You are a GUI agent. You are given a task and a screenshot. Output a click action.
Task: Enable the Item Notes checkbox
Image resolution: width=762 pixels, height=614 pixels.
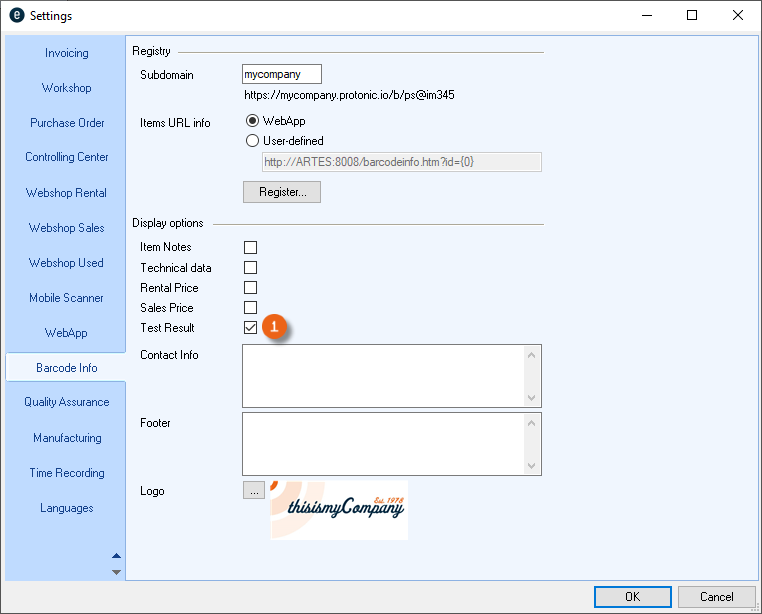click(x=250, y=247)
